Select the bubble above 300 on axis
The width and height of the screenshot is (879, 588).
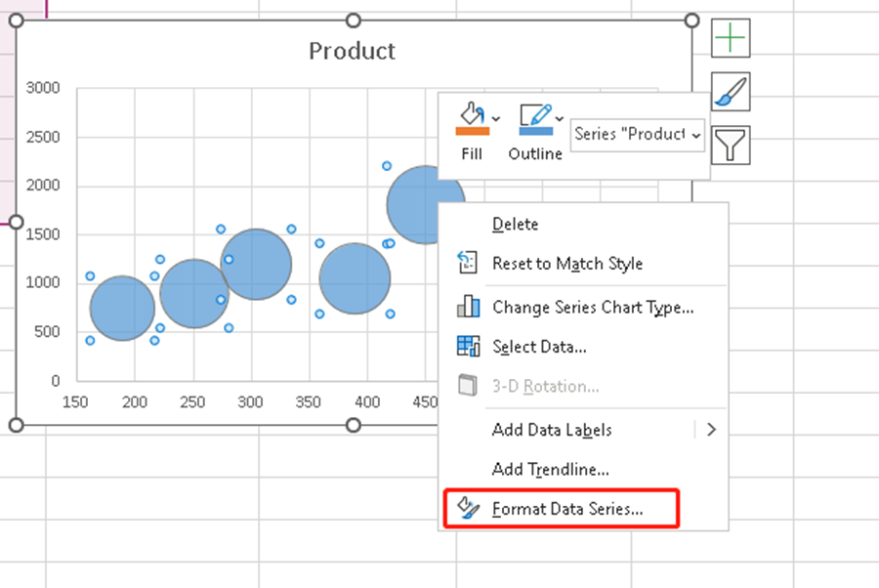[x=256, y=265]
